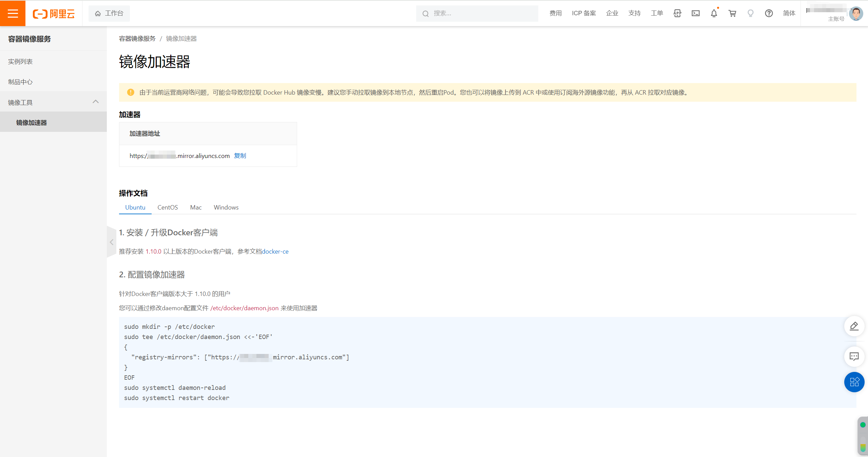Click the top search input field

pos(482,13)
